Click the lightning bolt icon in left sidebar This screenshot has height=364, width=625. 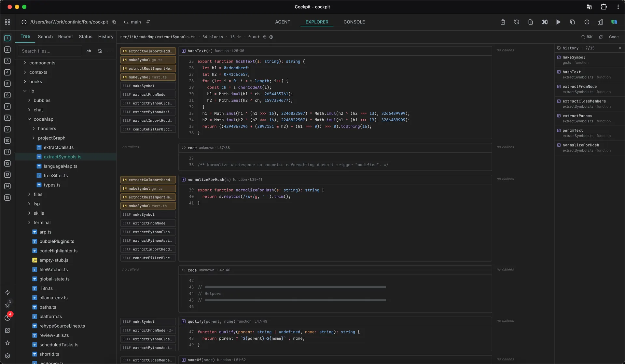tap(7, 292)
